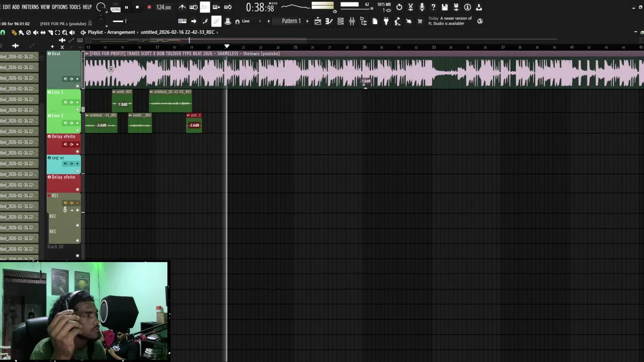
Task: Toggle playlist magnet snap button
Action: point(3,33)
